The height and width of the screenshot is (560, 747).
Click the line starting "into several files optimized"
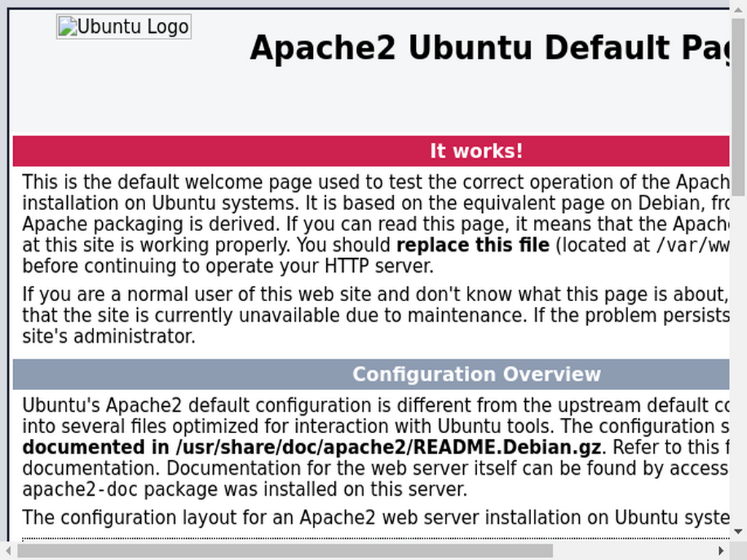coord(376,426)
